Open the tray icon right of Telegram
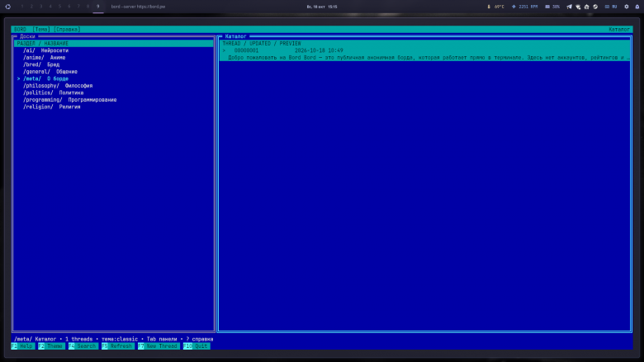The width and height of the screenshot is (644, 362). 578,7
